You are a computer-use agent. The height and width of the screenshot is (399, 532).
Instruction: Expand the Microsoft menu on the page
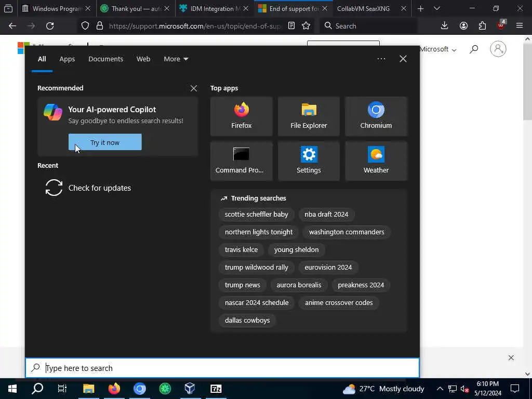438,49
